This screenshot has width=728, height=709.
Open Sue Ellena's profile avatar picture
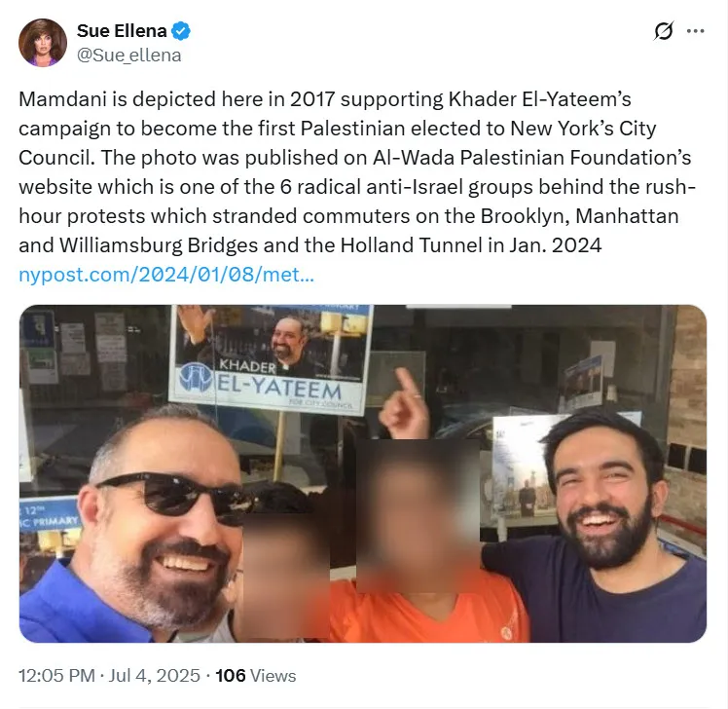point(42,42)
